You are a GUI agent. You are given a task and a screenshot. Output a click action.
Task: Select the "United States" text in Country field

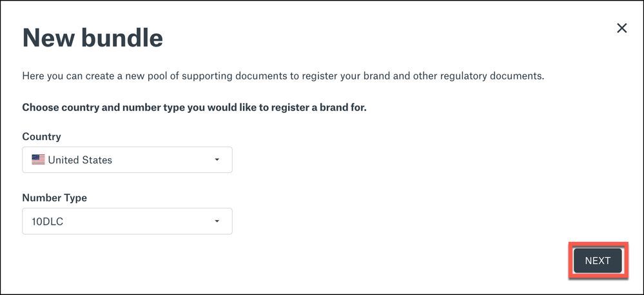pos(80,160)
